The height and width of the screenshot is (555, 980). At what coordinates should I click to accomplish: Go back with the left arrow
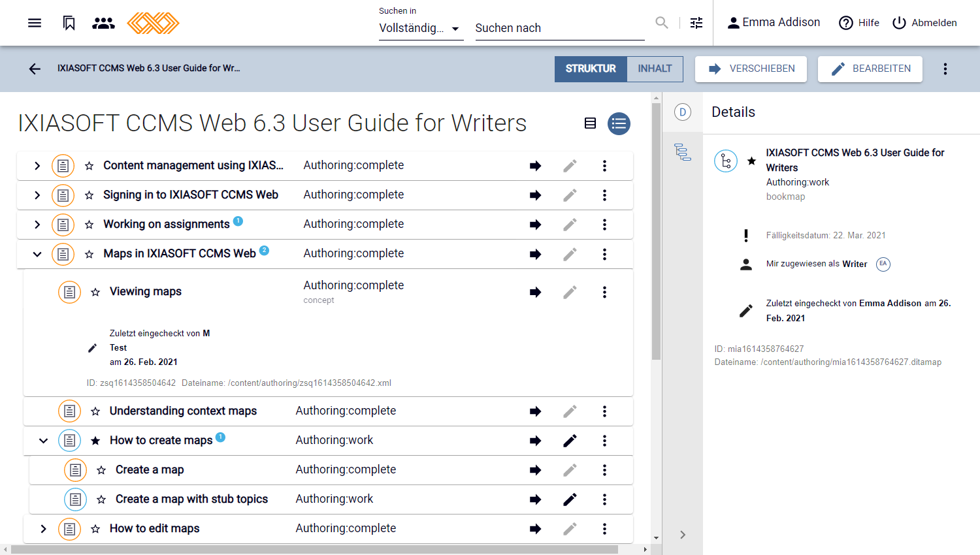click(35, 69)
